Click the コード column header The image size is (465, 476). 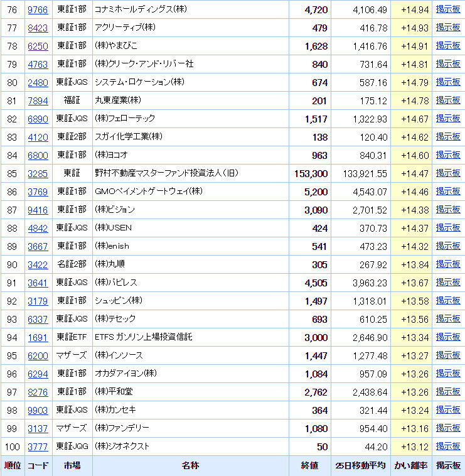click(38, 465)
